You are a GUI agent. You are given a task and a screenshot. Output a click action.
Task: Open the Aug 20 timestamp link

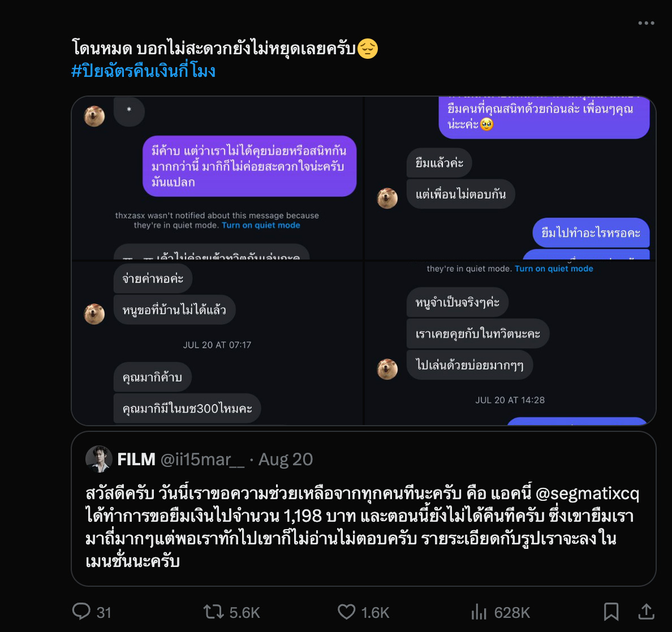point(285,459)
